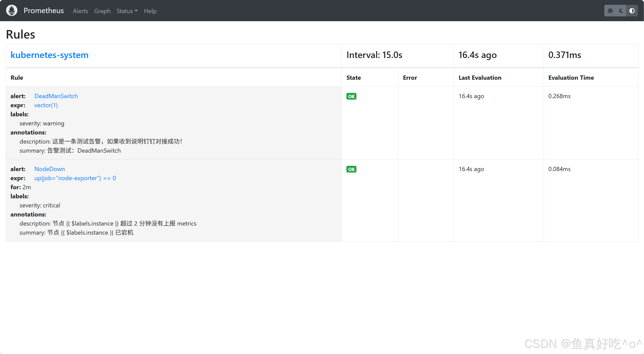The image size is (644, 354).
Task: Click the Evaluation Time column header
Action: coord(571,78)
